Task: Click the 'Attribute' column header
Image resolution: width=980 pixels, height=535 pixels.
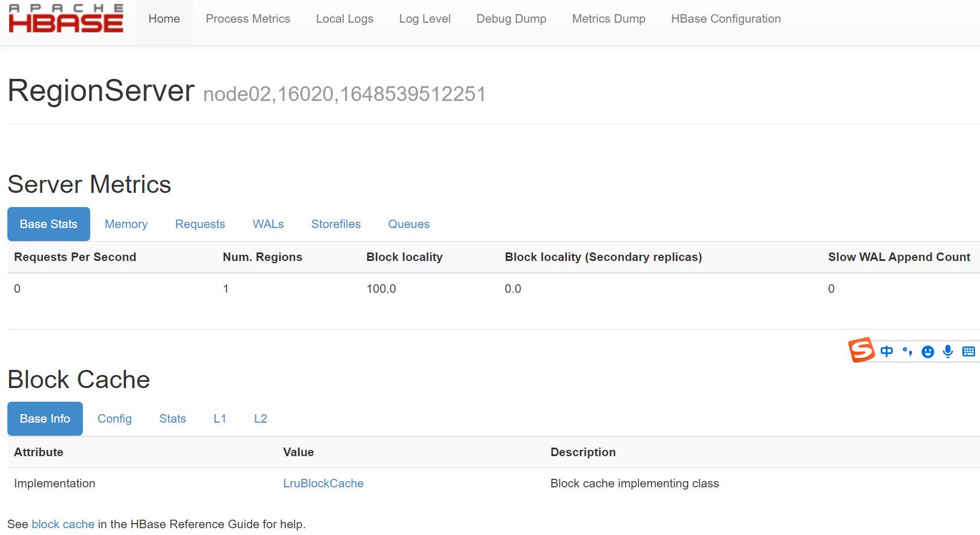Action: tap(39, 452)
